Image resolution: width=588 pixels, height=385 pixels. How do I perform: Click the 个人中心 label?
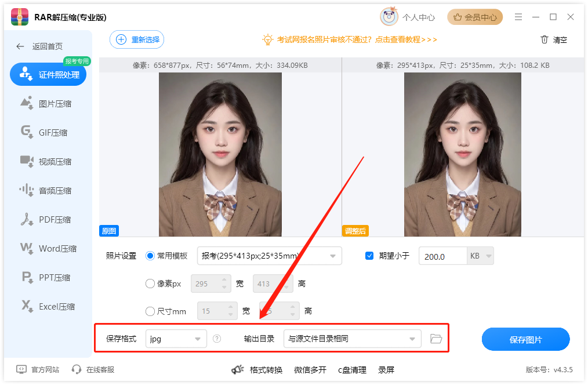click(419, 17)
